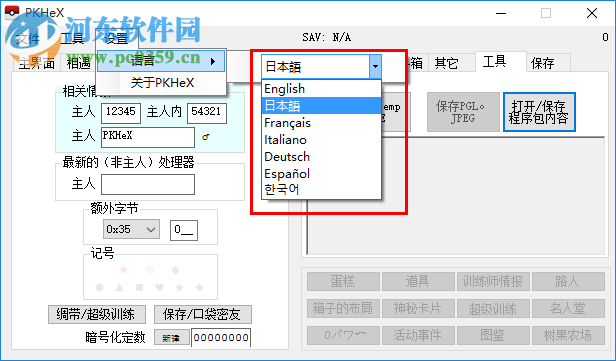This screenshot has height=361, width=616.
Task: Toggle the gray circle marking
Action: [99, 288]
